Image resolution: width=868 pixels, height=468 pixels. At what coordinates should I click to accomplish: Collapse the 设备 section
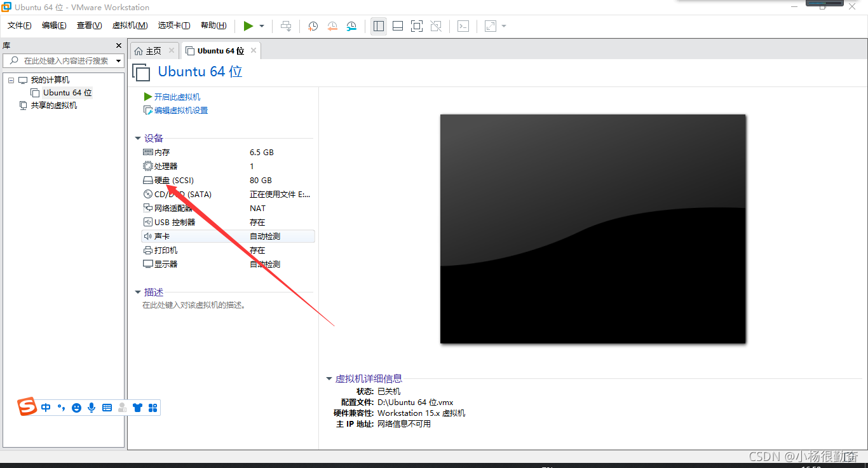(x=138, y=139)
